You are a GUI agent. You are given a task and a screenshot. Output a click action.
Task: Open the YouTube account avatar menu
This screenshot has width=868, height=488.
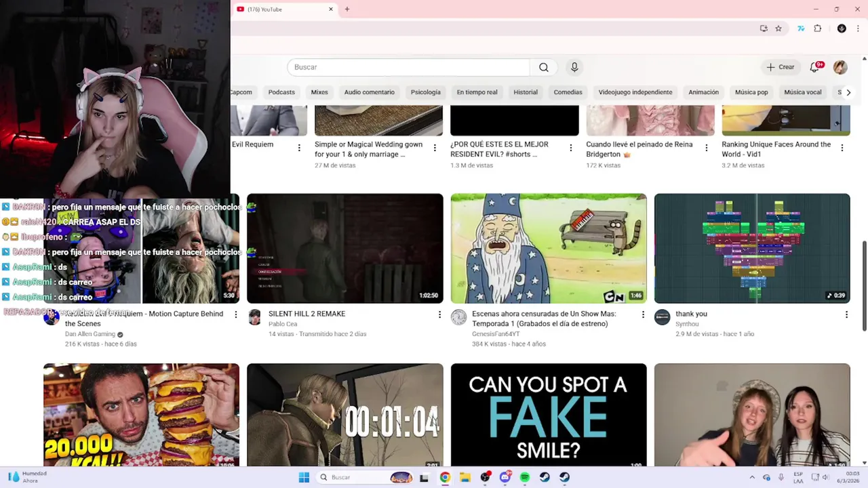coord(840,67)
